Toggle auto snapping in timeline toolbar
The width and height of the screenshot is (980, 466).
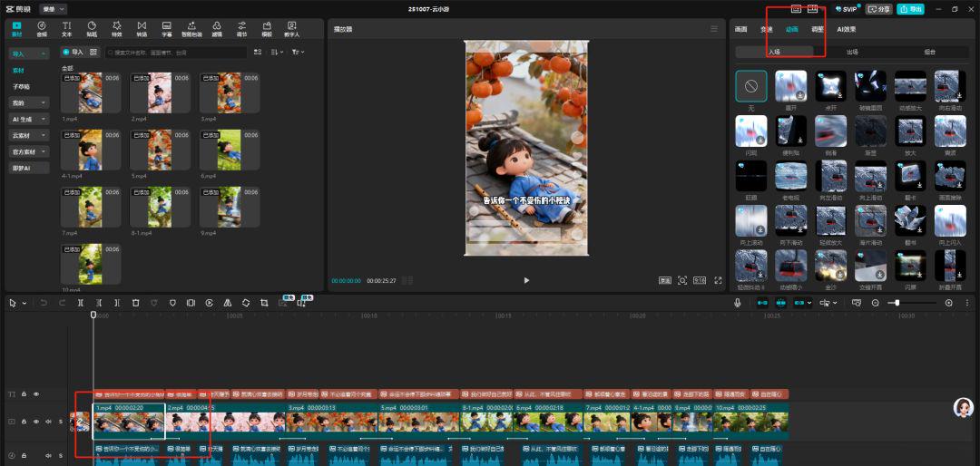coord(781,303)
